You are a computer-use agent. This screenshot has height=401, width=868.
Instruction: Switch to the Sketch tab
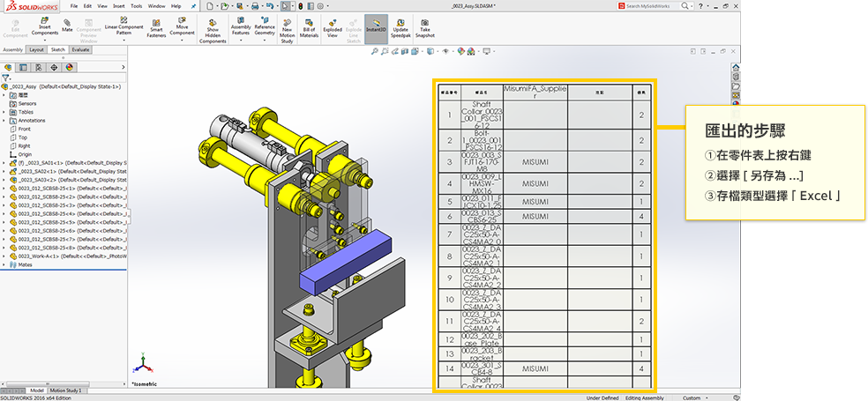point(57,50)
